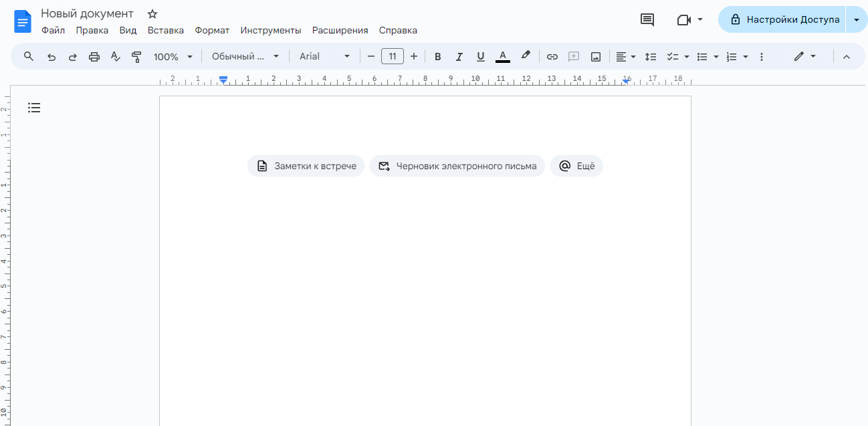
Task: Toggle bold formatting
Action: pos(437,56)
